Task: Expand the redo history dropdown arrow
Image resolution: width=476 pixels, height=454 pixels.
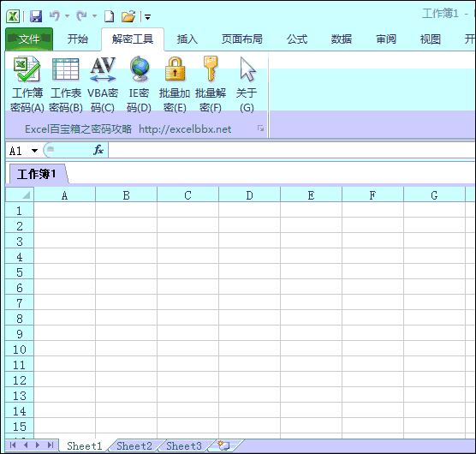Action: 94,15
